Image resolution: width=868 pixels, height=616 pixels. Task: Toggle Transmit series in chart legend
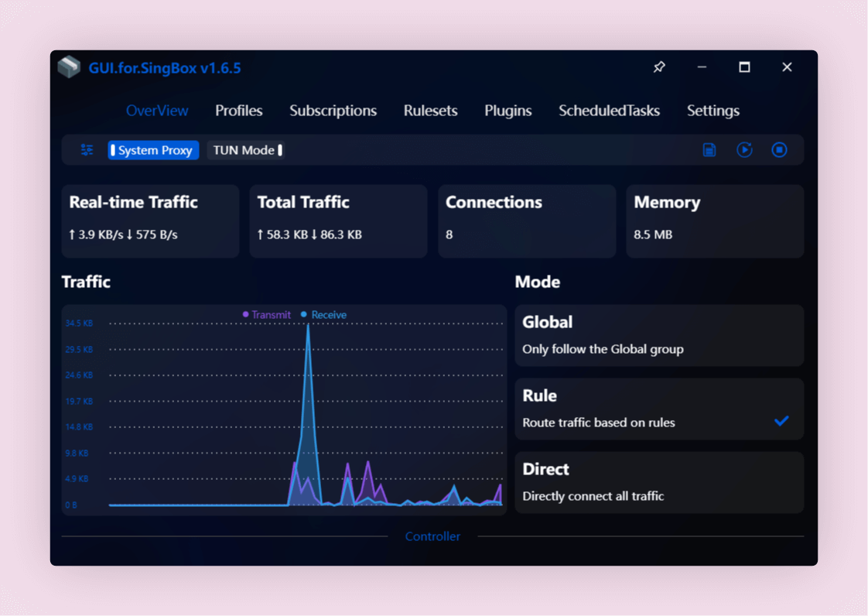pyautogui.click(x=266, y=315)
